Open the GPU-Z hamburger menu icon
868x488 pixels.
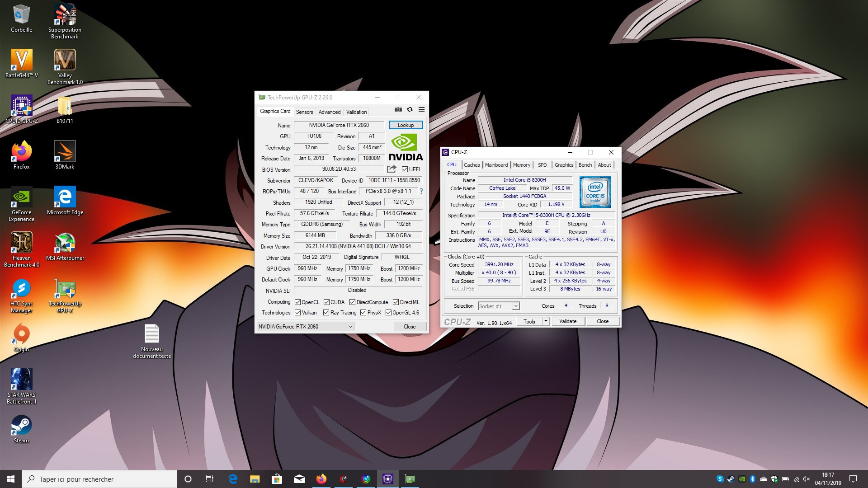click(x=421, y=109)
